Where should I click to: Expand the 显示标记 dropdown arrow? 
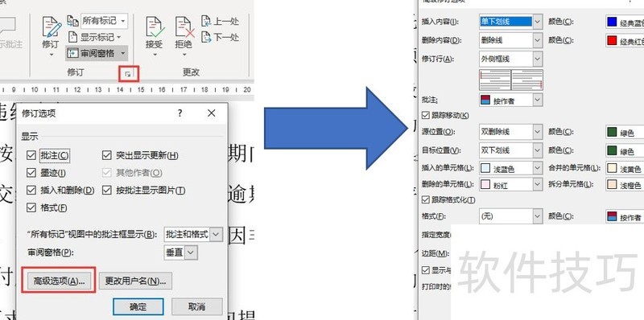click(x=118, y=37)
